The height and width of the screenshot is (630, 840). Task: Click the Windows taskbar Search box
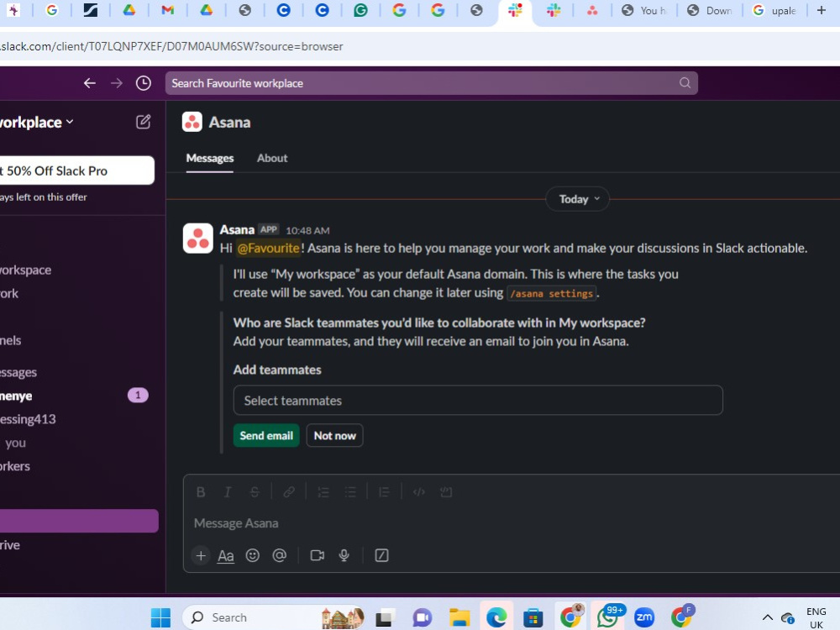273,617
